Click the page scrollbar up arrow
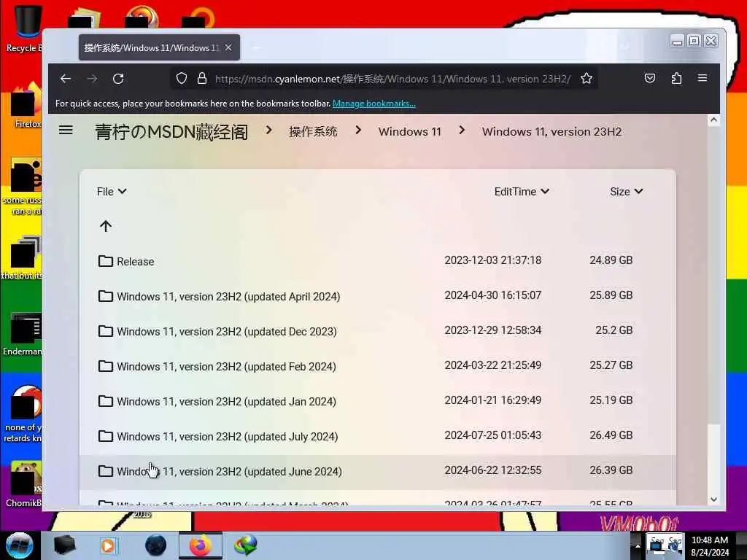Screen dimensions: 747x560 (x=713, y=120)
